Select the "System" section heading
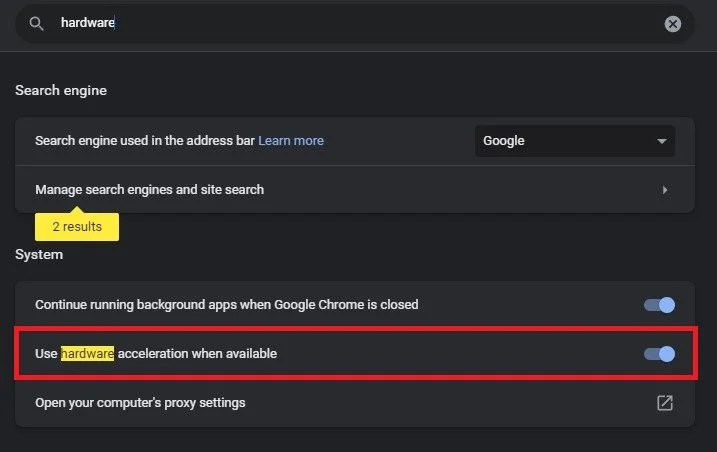This screenshot has width=717, height=452. (39, 254)
